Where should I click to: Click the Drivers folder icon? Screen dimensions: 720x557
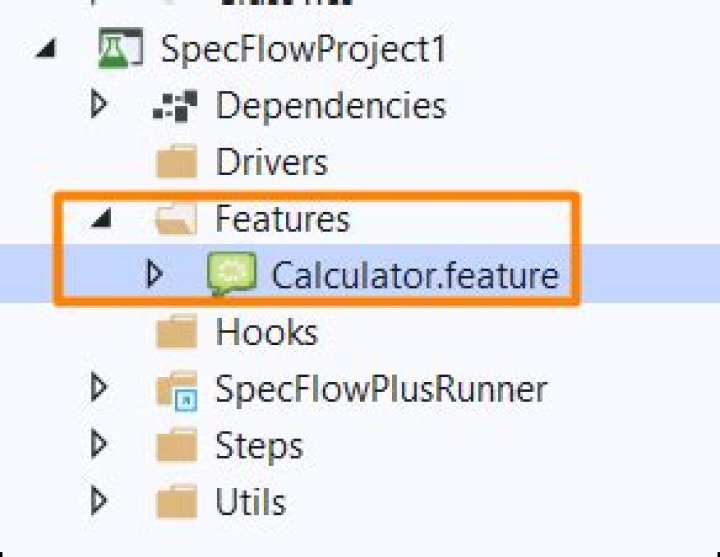(176, 162)
